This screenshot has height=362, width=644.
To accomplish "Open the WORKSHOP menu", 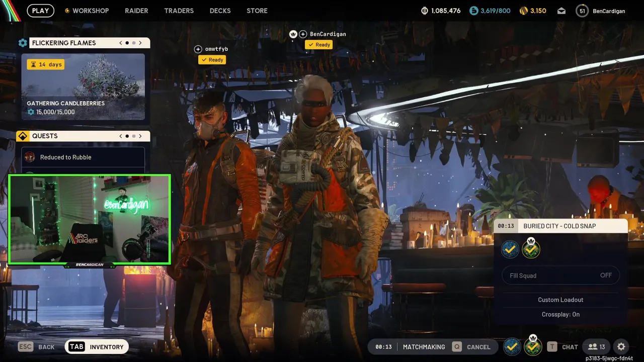I will pos(87,11).
